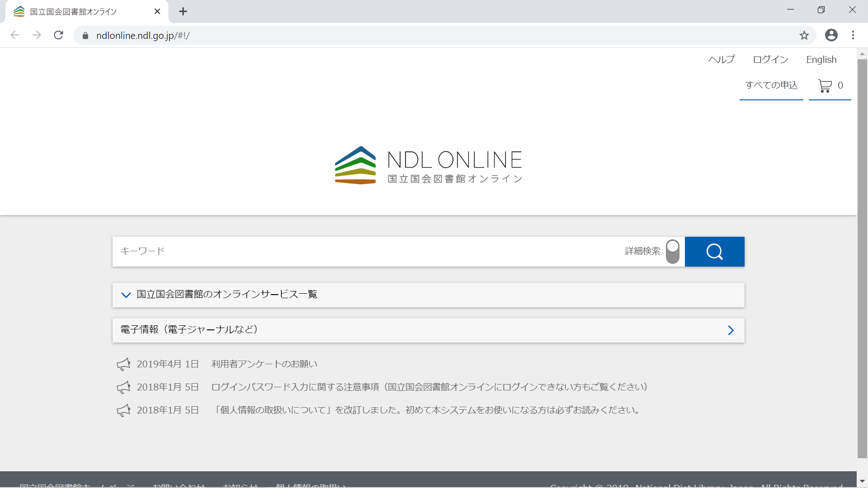
Task: Open Chrome's three-dot menu
Action: (853, 35)
